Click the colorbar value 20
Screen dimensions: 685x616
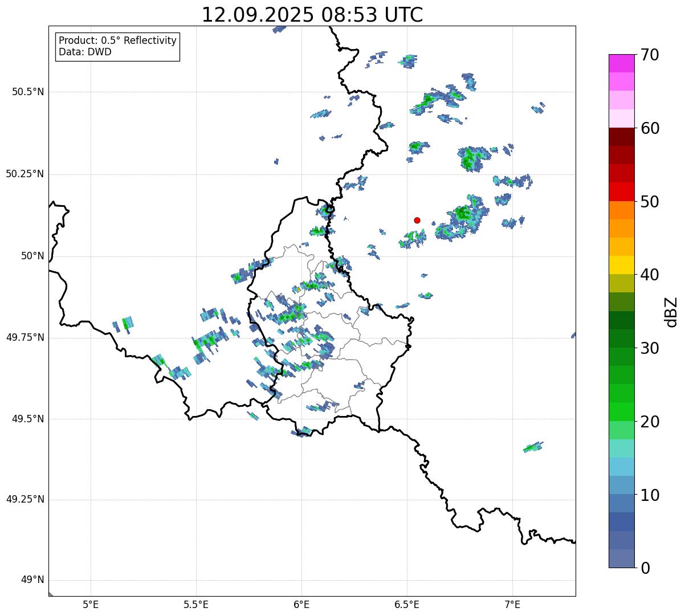click(x=650, y=422)
